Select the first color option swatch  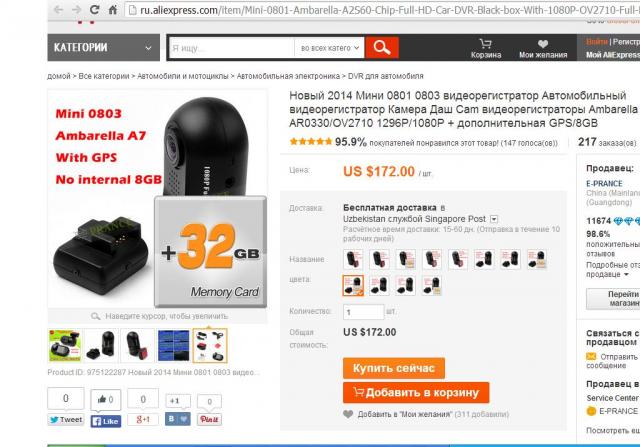(353, 259)
